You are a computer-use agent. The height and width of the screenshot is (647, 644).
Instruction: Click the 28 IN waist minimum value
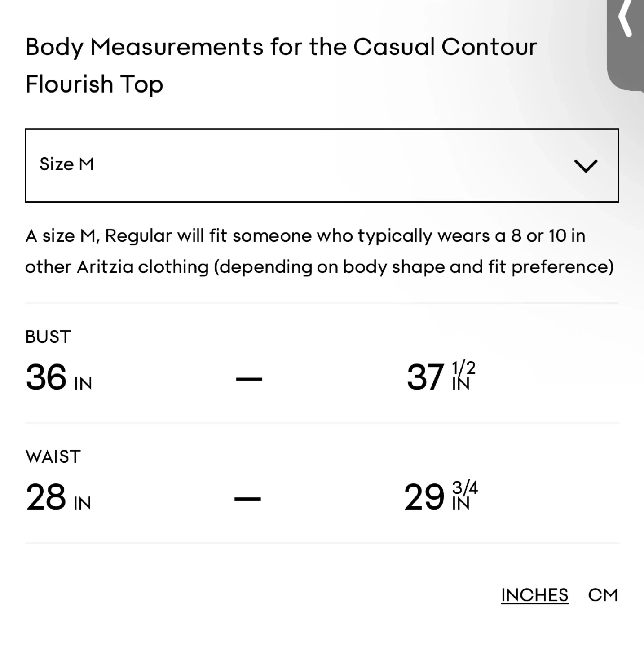click(58, 497)
